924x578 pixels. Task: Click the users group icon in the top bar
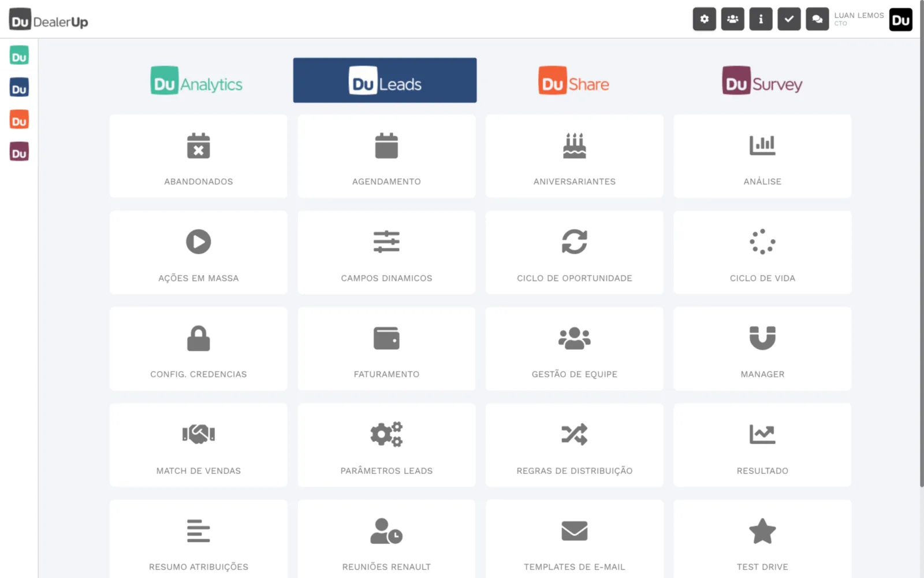click(x=732, y=19)
